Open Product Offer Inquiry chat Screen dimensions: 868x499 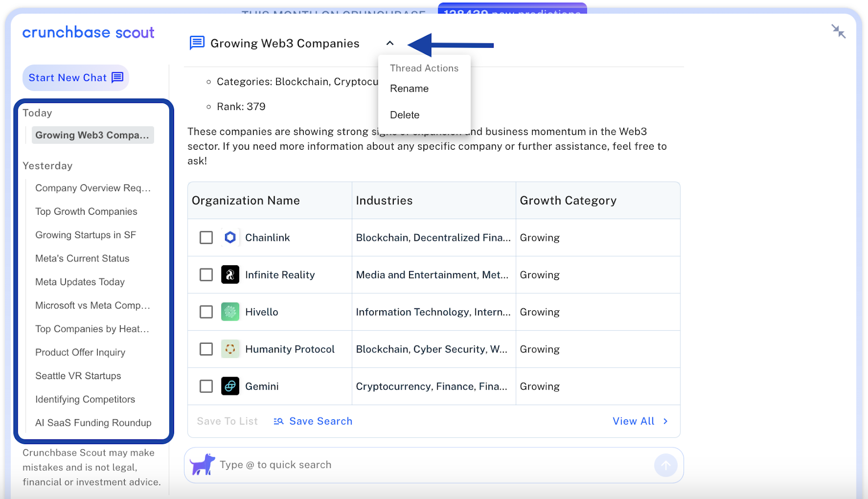click(80, 353)
